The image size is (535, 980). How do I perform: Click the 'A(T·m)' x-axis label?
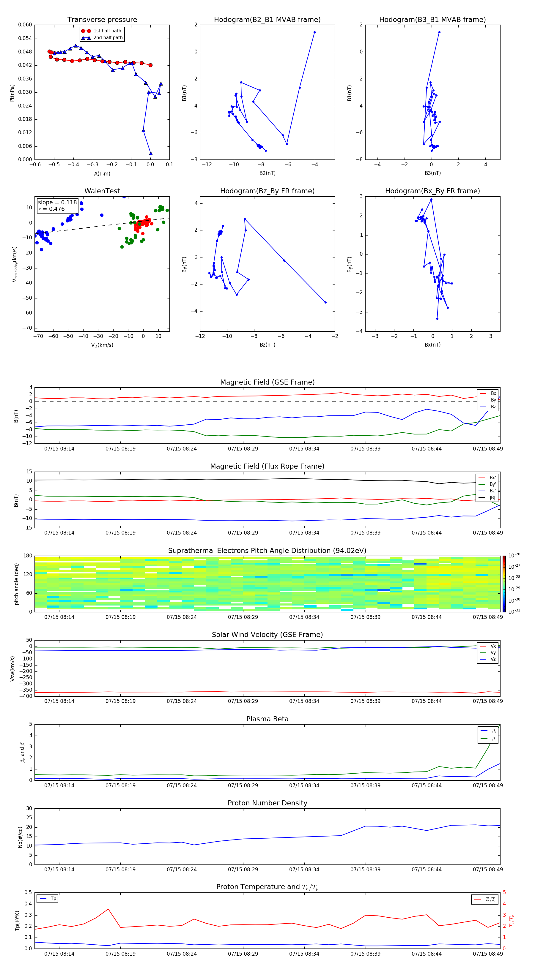(102, 173)
